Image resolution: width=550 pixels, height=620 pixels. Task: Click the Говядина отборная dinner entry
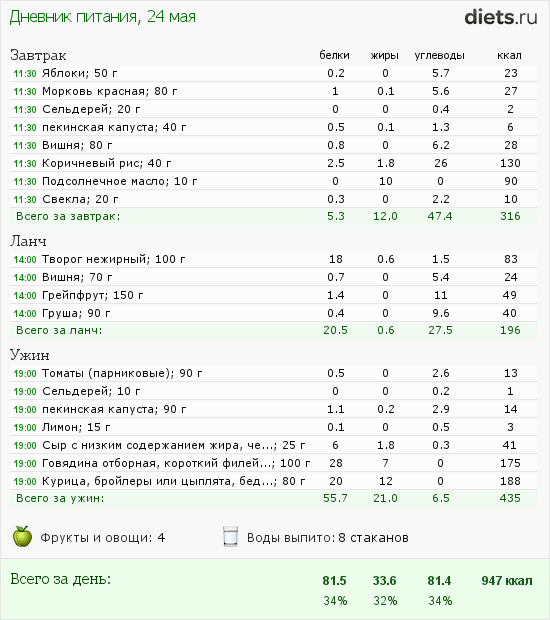tap(176, 463)
